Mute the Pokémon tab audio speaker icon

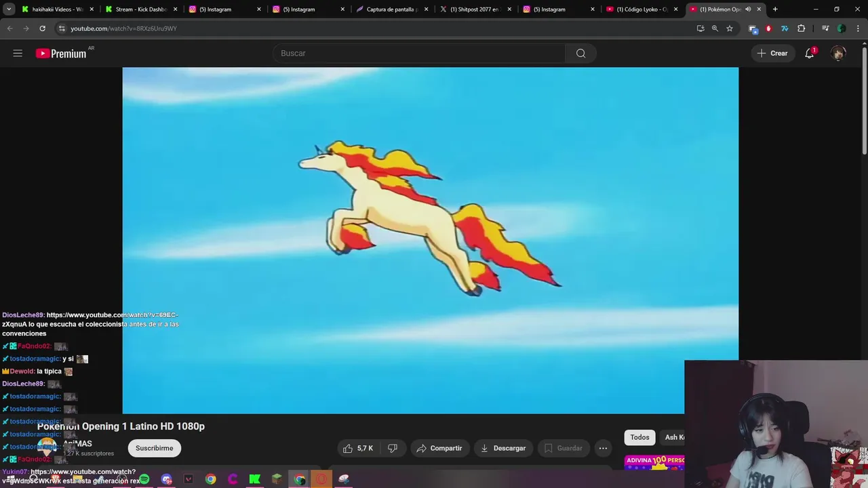click(x=748, y=9)
